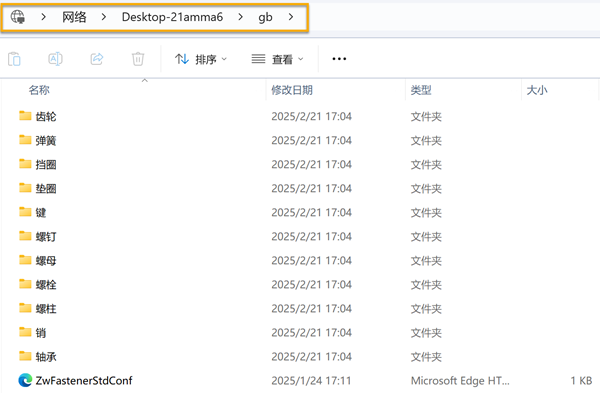The image size is (600, 393).
Task: Select the 螺母 folder icon
Action: (25, 260)
